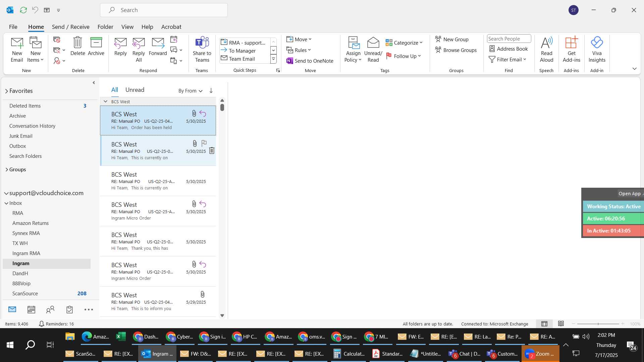Collapse the BCS West message group

[x=105, y=101]
